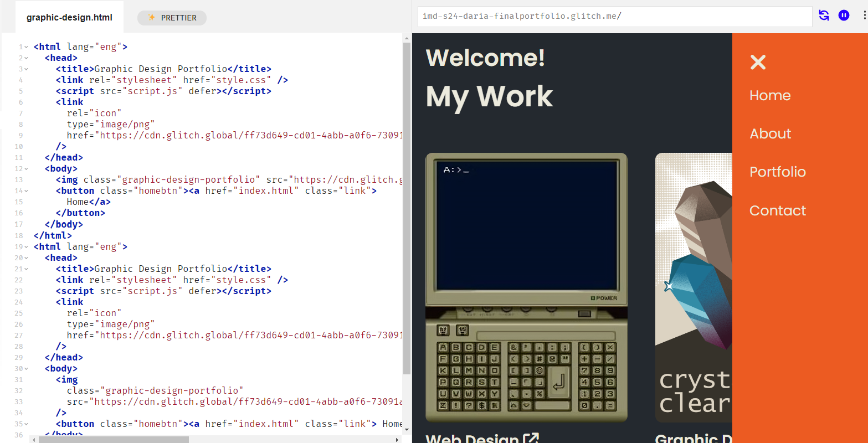Click the closing </body> tag on line 17
The height and width of the screenshot is (443, 868).
coord(64,224)
